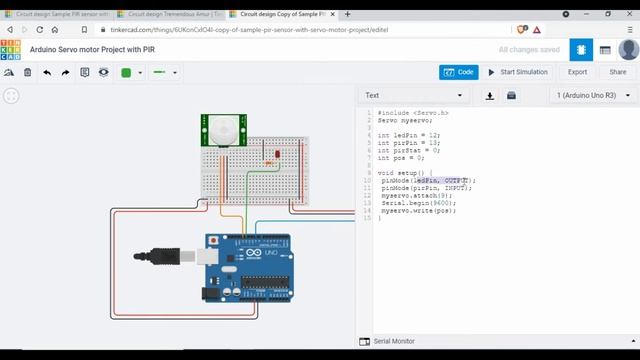The image size is (640, 360).
Task: Click the Export button
Action: pos(577,72)
